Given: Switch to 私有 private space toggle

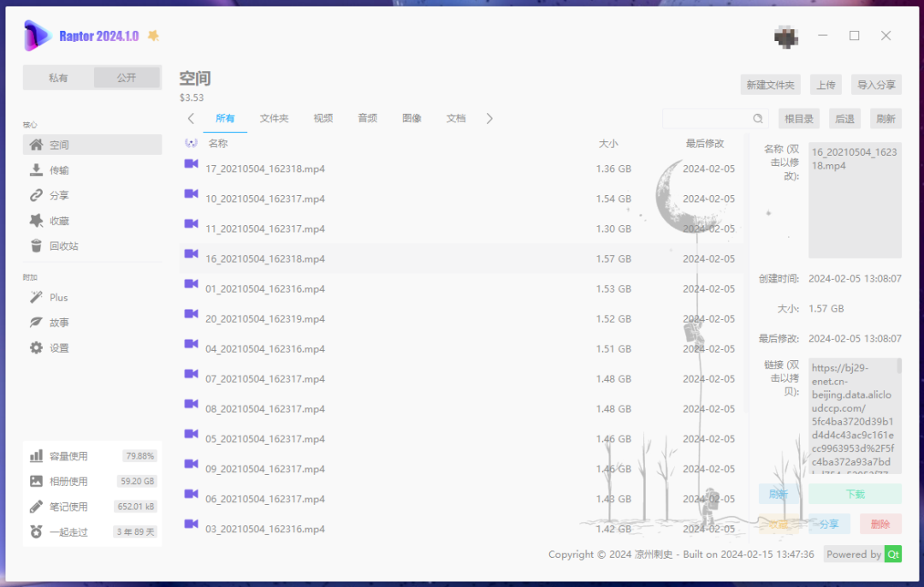Looking at the screenshot, I should [58, 78].
